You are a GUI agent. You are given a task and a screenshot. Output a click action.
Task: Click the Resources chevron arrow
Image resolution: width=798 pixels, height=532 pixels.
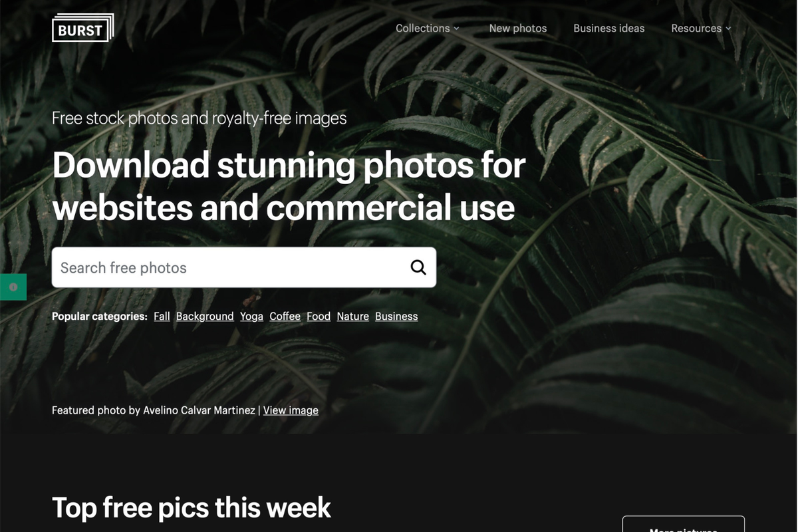[728, 29]
